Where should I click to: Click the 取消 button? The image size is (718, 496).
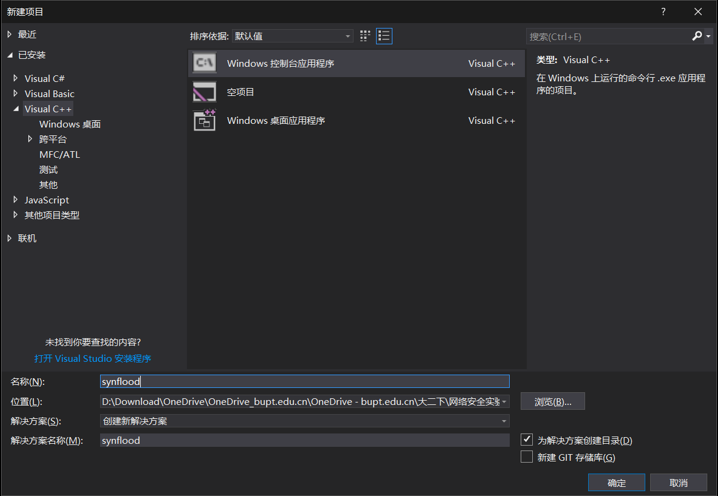click(x=679, y=482)
